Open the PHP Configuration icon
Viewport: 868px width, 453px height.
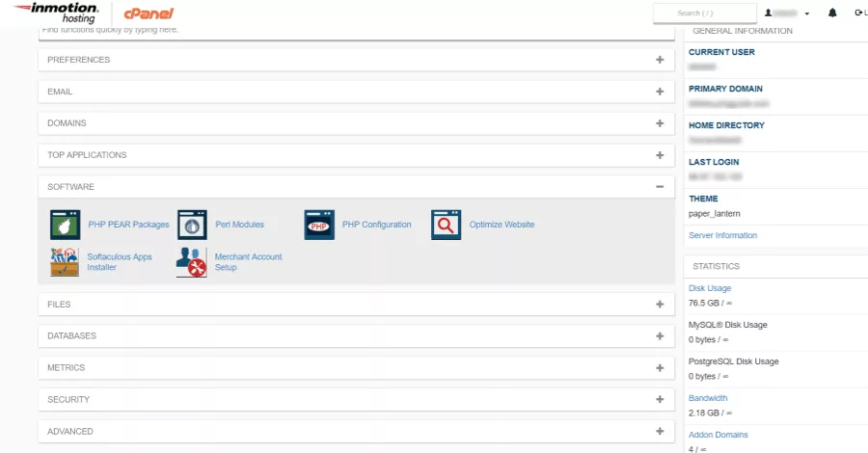coord(319,225)
